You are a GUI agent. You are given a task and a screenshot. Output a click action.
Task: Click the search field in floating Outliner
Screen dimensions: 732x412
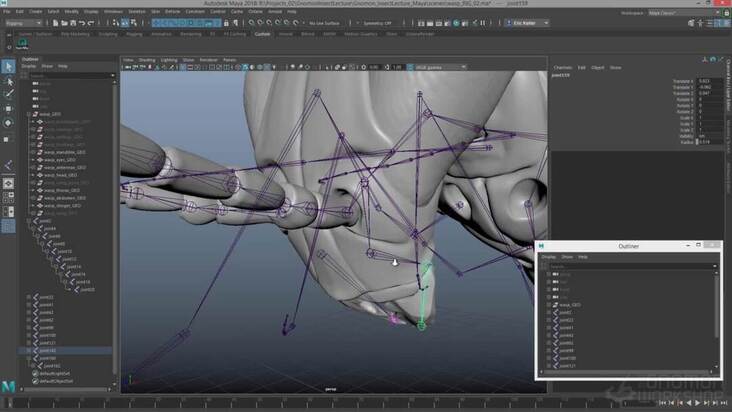tap(633, 266)
